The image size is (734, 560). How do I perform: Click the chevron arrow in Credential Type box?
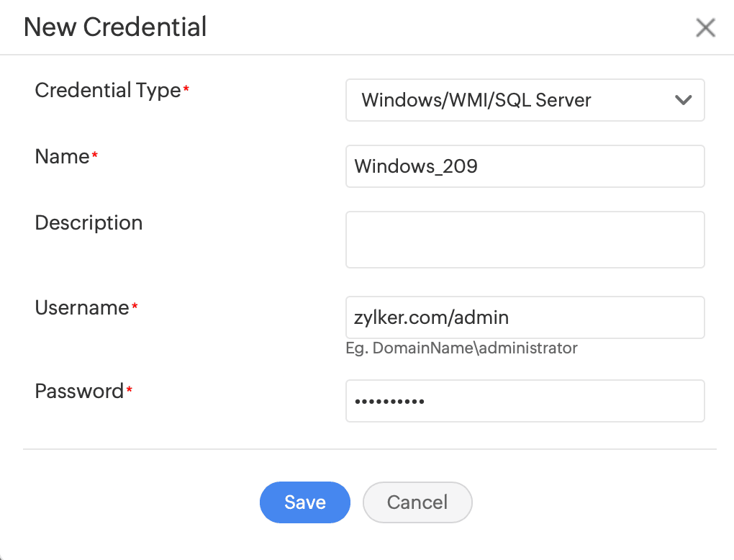(x=683, y=100)
